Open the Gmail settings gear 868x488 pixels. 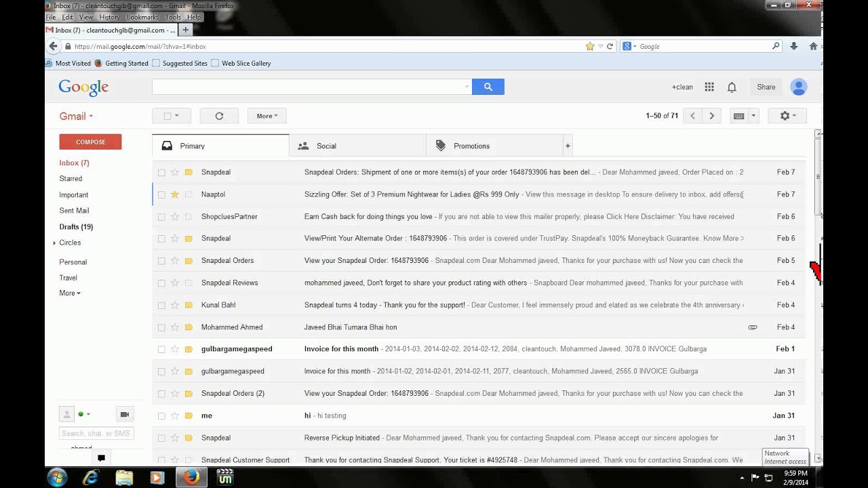[785, 115]
